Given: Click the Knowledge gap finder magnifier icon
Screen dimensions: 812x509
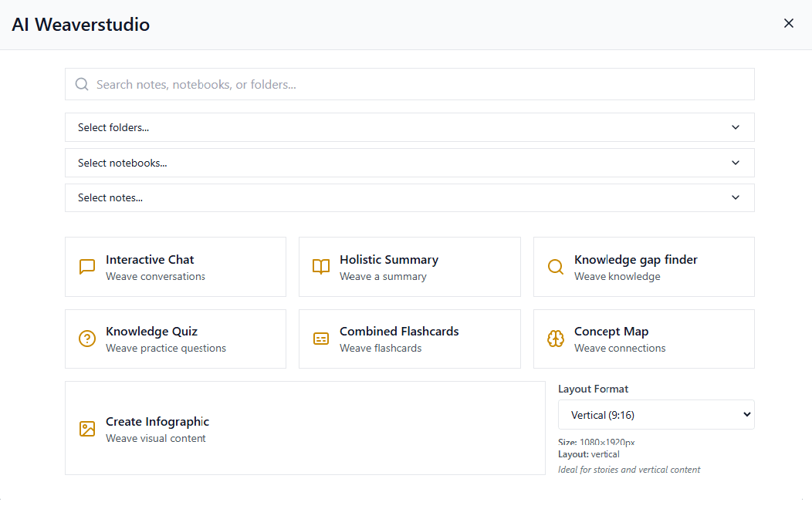Looking at the screenshot, I should coord(556,267).
